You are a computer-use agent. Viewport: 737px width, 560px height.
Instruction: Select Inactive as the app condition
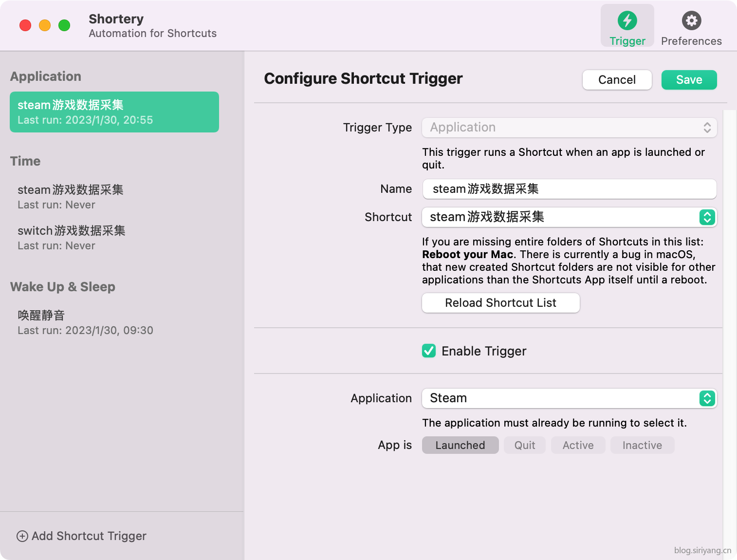click(x=642, y=445)
